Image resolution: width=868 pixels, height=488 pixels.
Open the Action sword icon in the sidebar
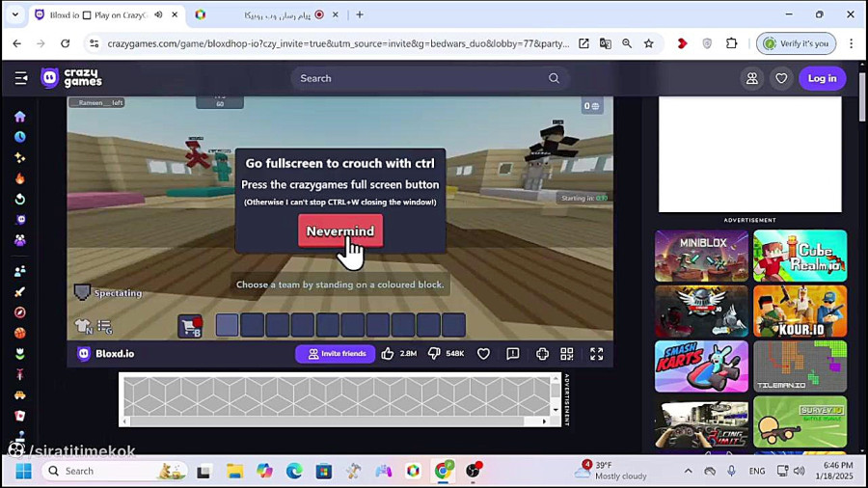point(20,291)
